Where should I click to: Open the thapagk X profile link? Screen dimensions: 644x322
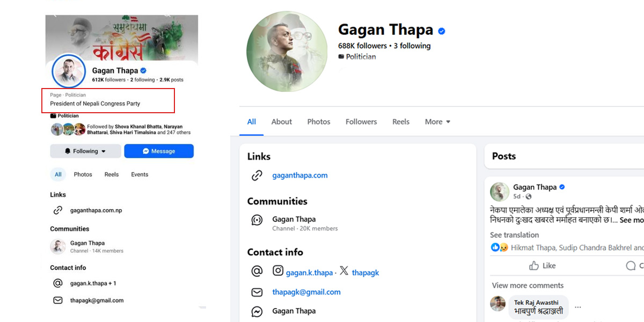[365, 273]
